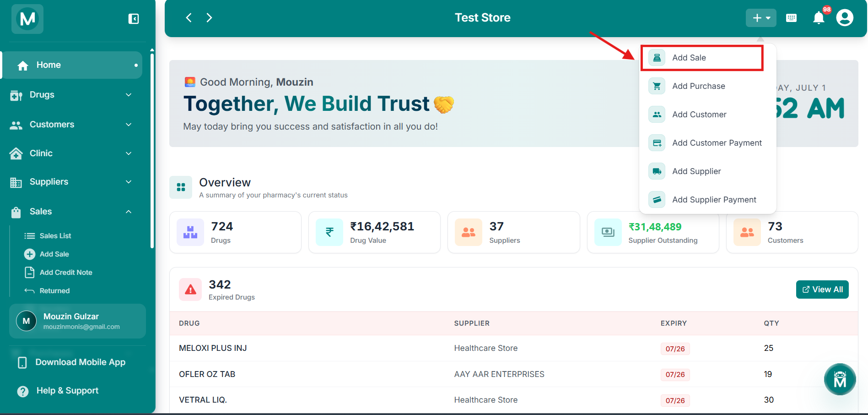Click the Help question mark icon
The image size is (868, 415).
tap(22, 392)
